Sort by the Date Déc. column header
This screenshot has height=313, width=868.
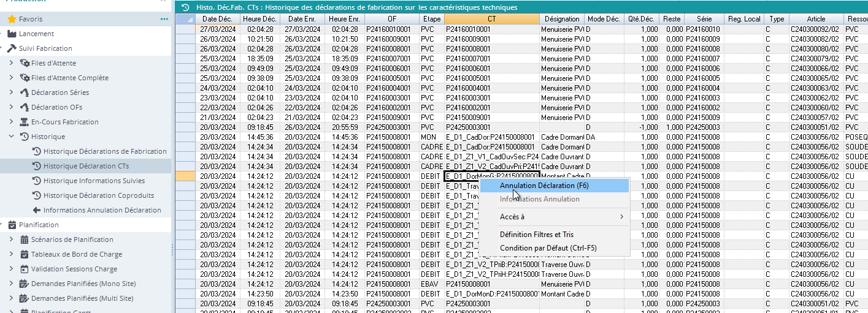point(218,19)
